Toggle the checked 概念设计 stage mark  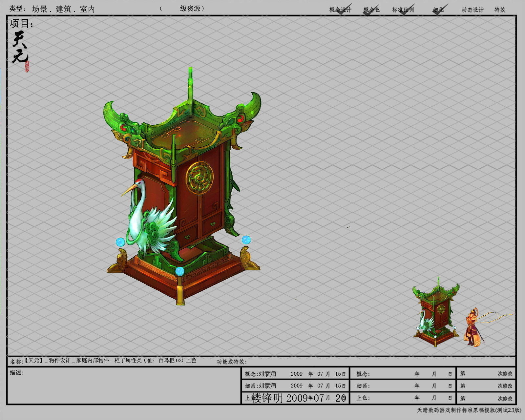341,9
